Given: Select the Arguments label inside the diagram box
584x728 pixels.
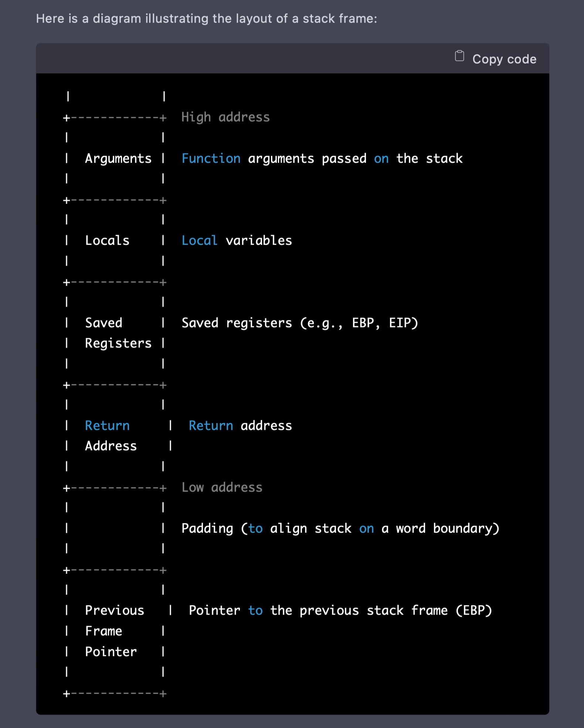Looking at the screenshot, I should (118, 159).
